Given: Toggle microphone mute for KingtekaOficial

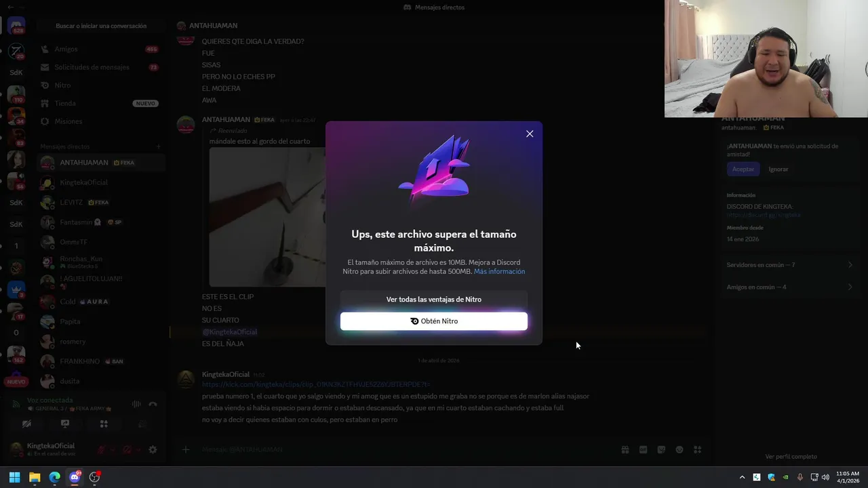Looking at the screenshot, I should [x=101, y=449].
